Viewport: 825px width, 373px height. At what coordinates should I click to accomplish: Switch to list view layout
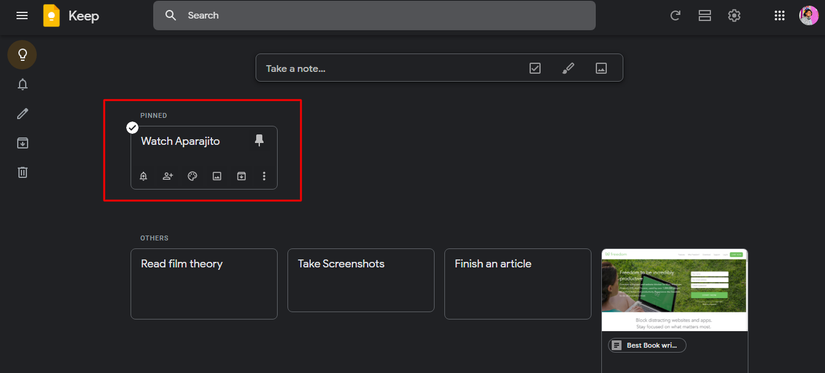point(705,16)
